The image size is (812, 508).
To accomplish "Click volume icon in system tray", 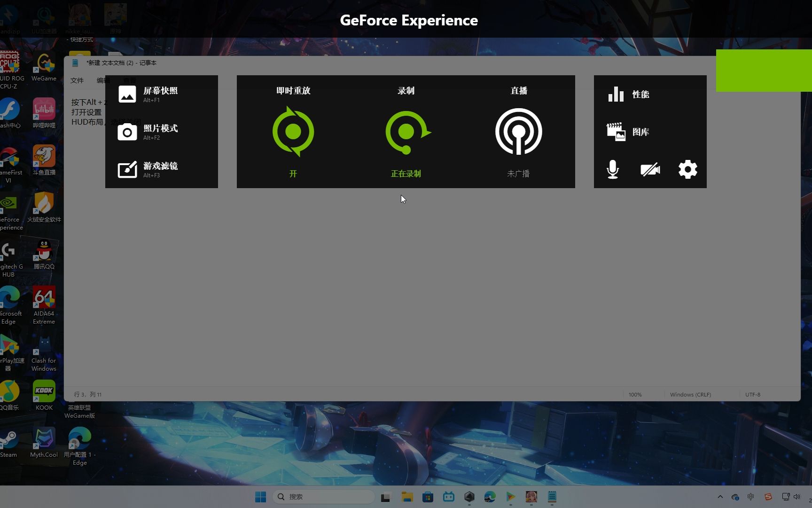I will (x=796, y=497).
